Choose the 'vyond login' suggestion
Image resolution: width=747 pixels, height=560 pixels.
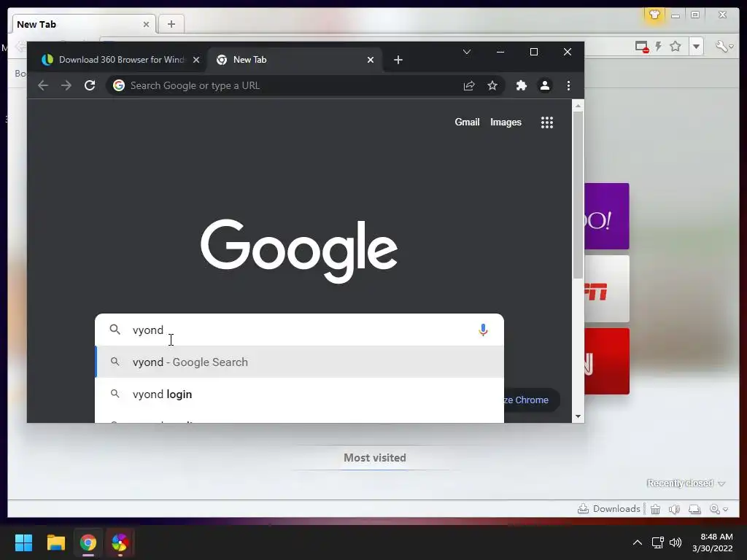click(299, 394)
